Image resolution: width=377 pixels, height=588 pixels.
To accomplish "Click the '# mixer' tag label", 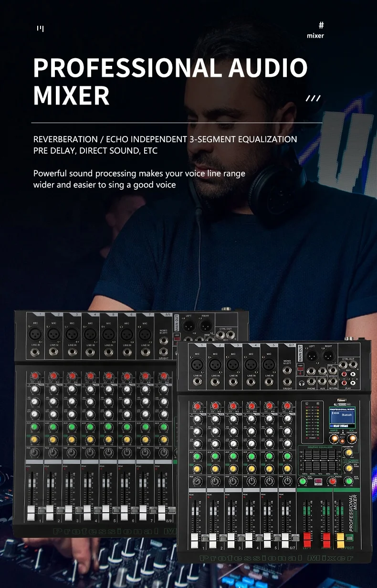I will [315, 30].
